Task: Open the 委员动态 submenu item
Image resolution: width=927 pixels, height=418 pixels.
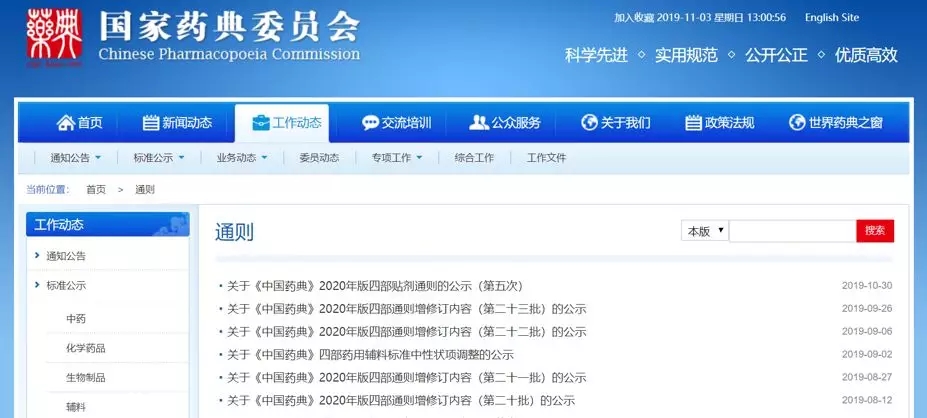Action: pos(318,158)
